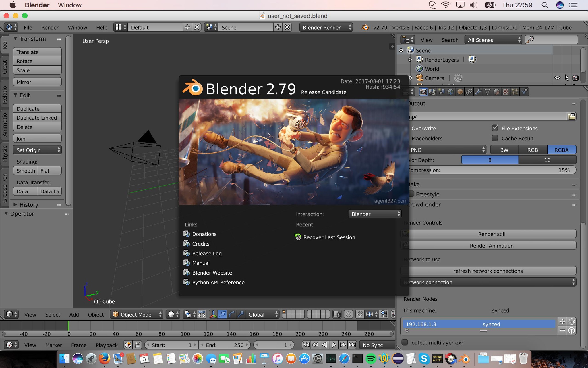Click the rotate manipulator arc icon
This screenshot has width=588, height=368.
click(231, 314)
